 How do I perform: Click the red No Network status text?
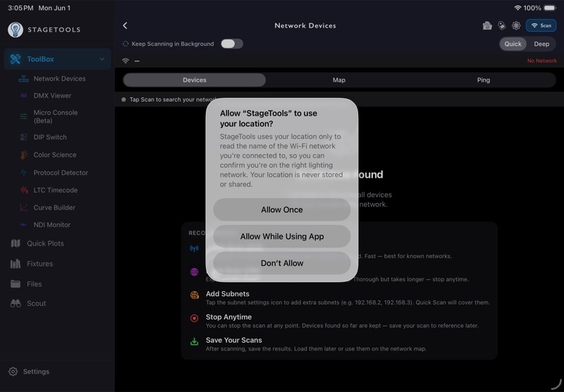[x=541, y=61]
